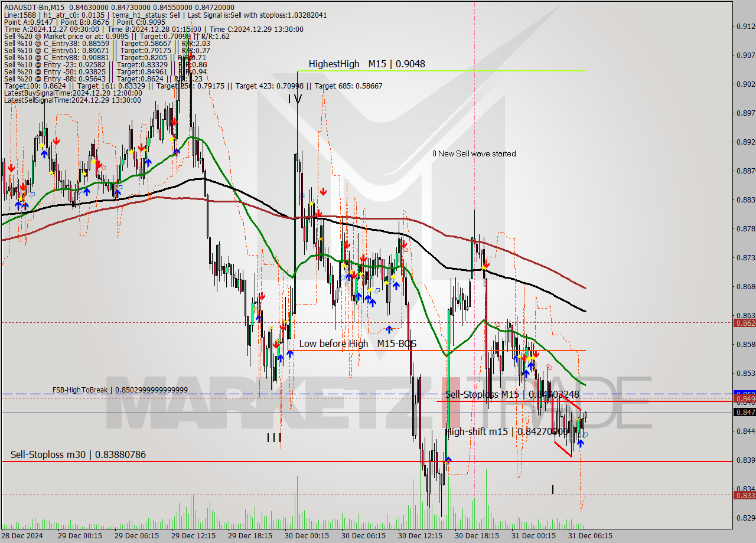Select the 0.839 price axis value
This screenshot has height=543, width=756.
[x=745, y=460]
